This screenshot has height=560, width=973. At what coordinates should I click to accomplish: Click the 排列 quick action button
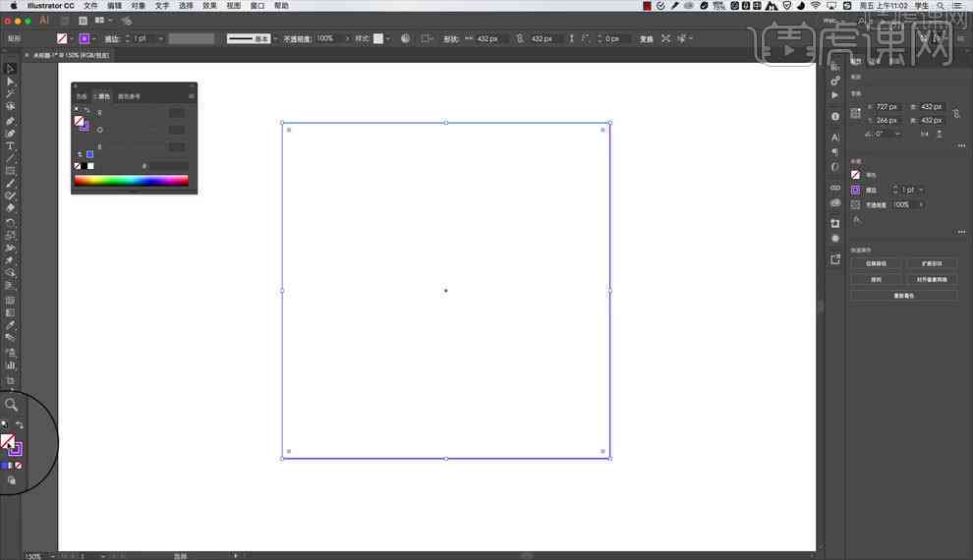point(877,280)
